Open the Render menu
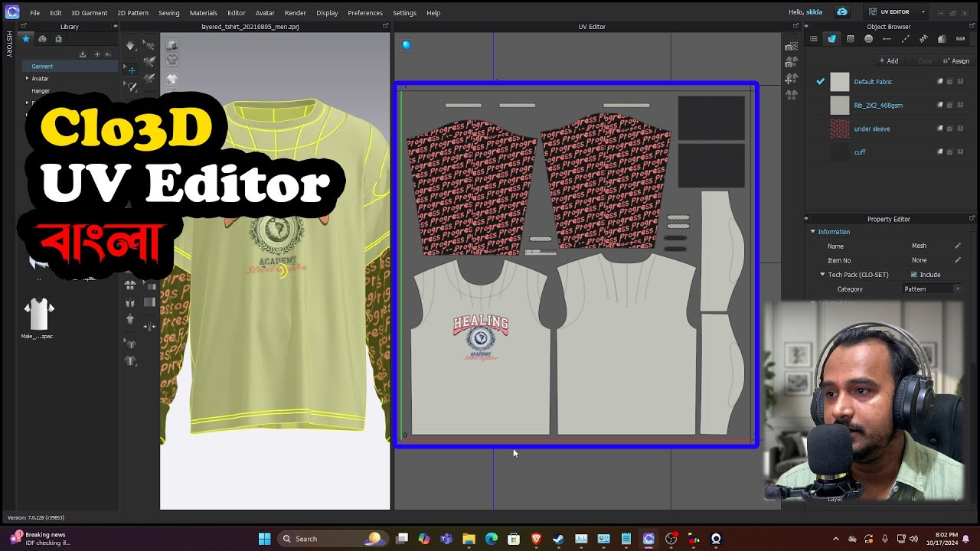980x551 pixels. pos(295,13)
